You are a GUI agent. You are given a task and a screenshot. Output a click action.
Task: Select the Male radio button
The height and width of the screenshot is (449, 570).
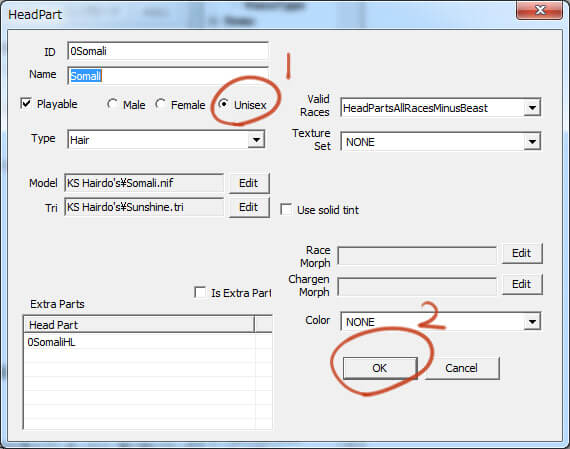click(x=112, y=105)
